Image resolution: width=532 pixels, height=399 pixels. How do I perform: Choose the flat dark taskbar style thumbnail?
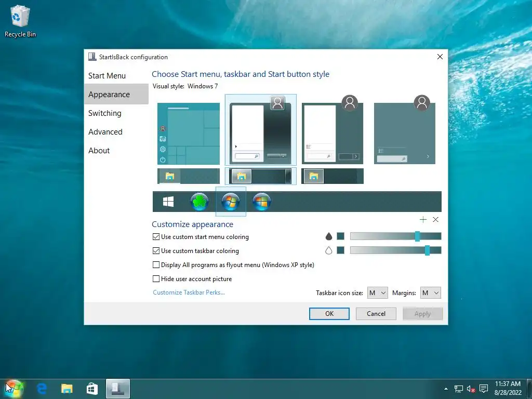pyautogui.click(x=332, y=176)
